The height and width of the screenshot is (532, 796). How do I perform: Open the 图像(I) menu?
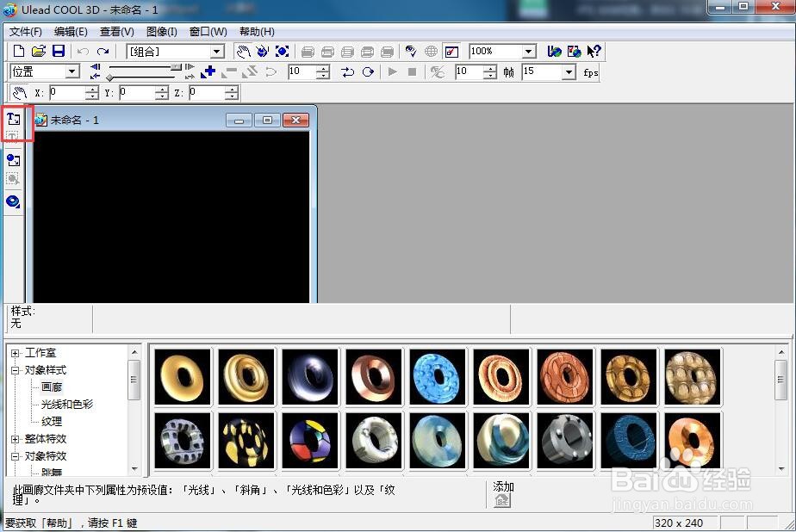161,32
